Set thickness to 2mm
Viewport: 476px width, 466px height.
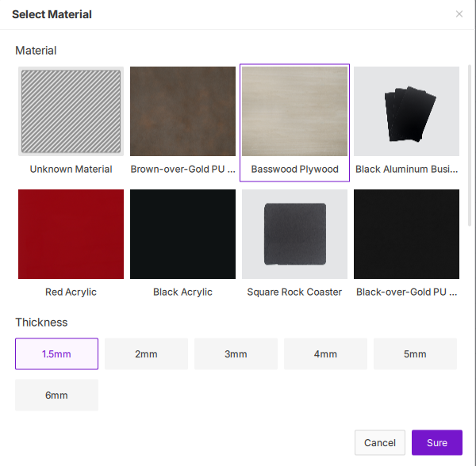[x=146, y=354]
